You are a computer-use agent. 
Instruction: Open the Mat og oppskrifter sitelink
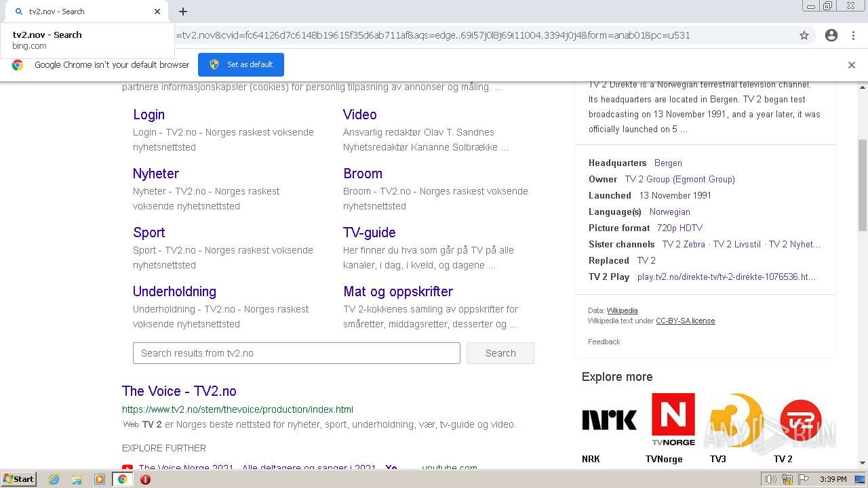[x=398, y=291]
